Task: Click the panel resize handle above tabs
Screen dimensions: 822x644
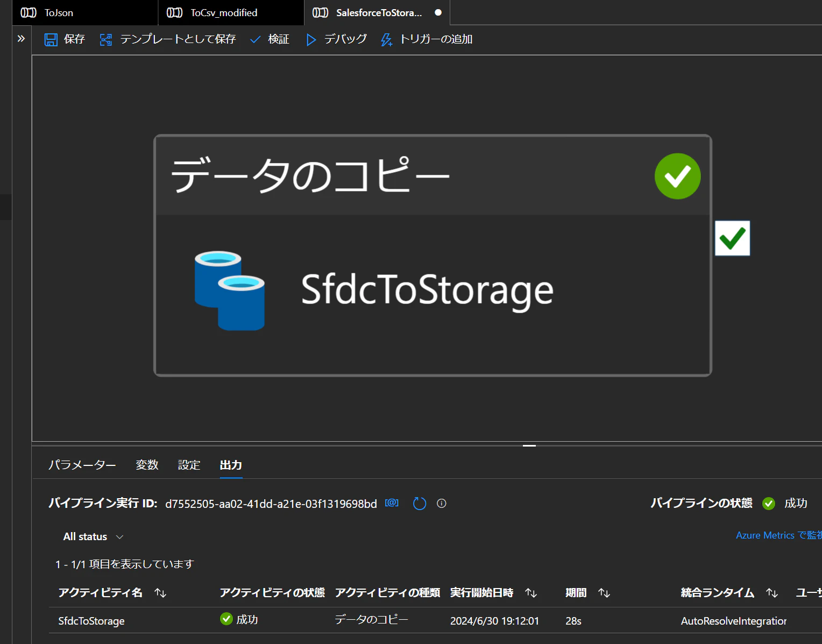Action: 529,445
